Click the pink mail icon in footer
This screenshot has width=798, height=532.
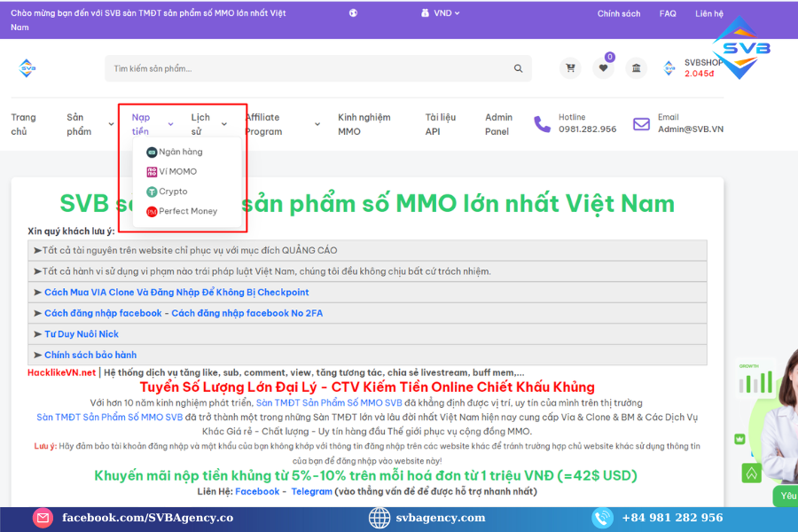coord(43,518)
